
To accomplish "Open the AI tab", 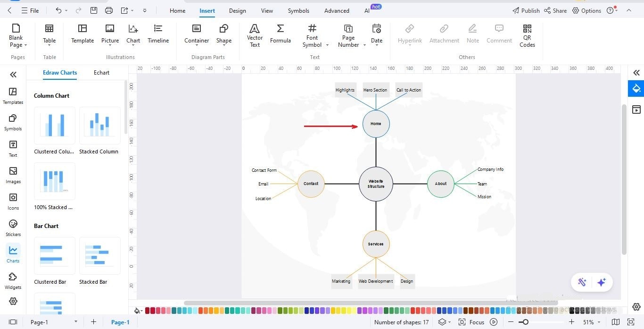I will point(367,10).
